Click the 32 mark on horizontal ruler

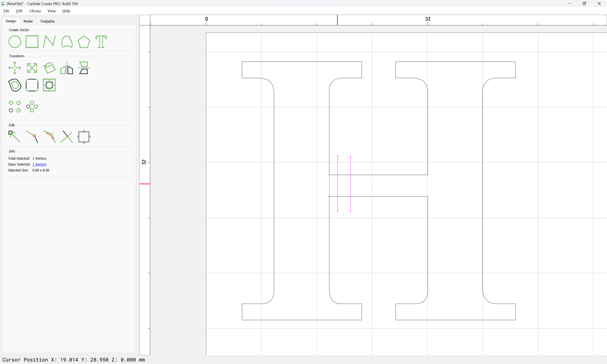pyautogui.click(x=428, y=19)
